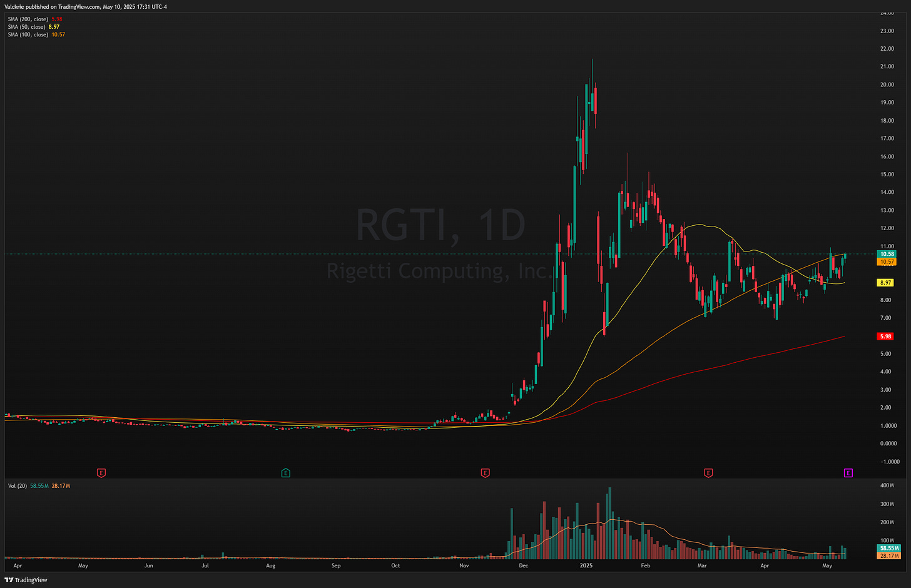Click the Jun label on the time axis
This screenshot has width=911, height=588.
148,565
